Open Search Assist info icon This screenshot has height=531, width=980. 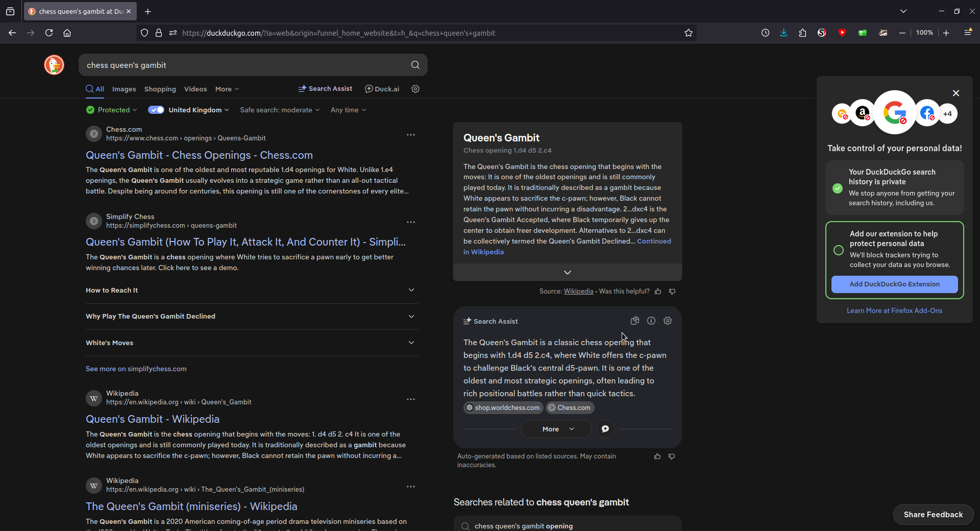tap(651, 321)
